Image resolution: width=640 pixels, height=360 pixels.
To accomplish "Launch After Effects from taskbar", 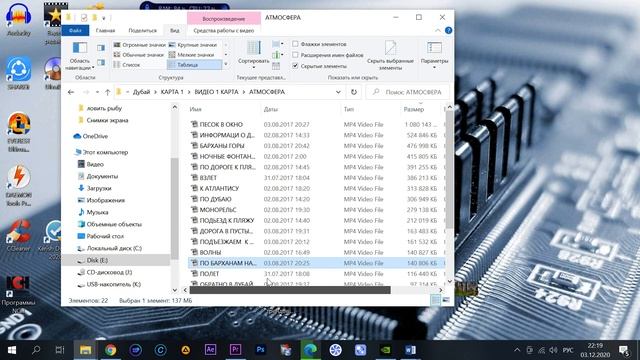I will 210,350.
